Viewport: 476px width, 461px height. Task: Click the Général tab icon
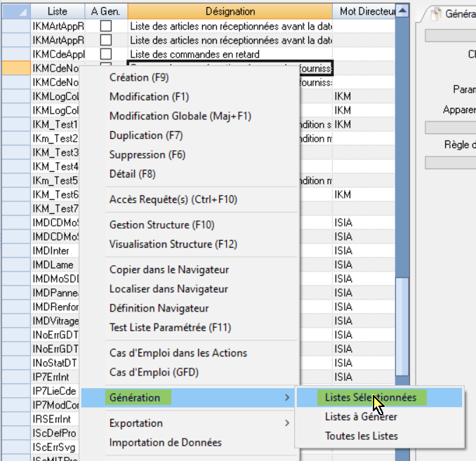[435, 13]
